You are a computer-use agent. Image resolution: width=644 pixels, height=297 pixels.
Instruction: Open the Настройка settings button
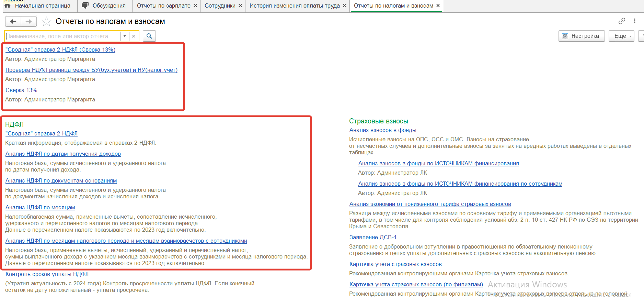[x=581, y=36]
